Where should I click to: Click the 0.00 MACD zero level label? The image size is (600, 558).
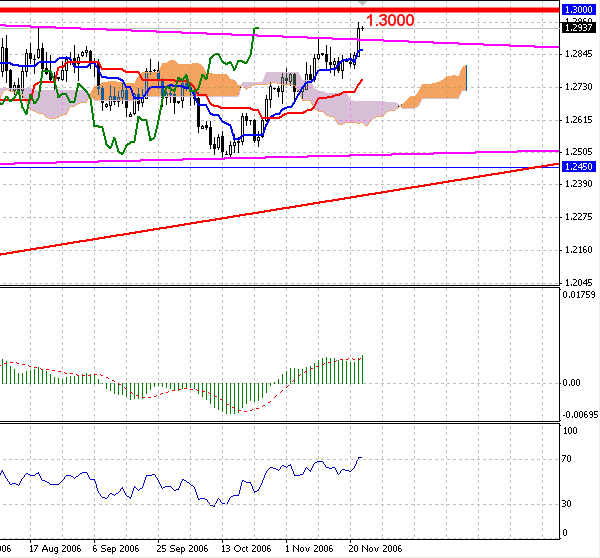571,383
